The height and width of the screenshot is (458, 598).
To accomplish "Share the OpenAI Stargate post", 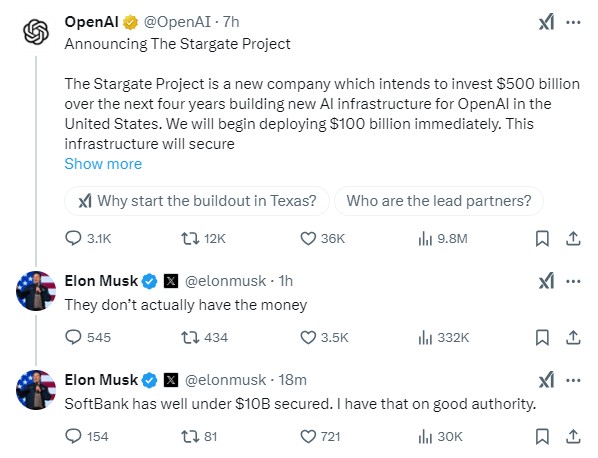I will coord(573,239).
